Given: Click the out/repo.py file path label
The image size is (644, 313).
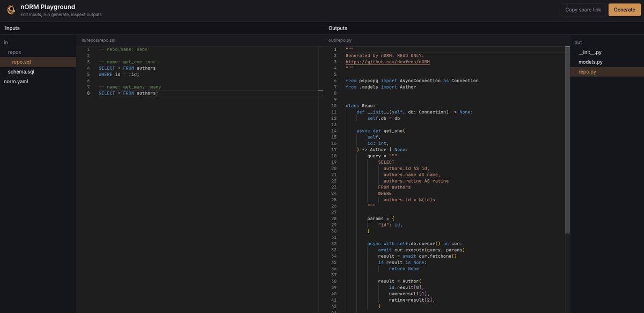Looking at the screenshot, I should pos(340,40).
